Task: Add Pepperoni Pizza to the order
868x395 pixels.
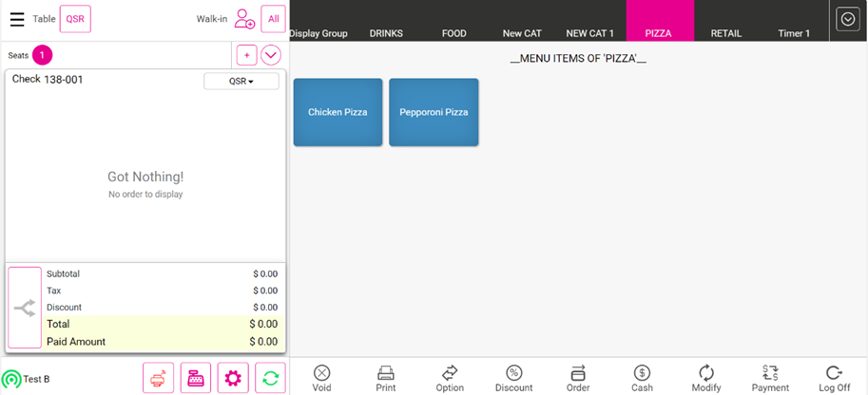Action: [x=434, y=112]
